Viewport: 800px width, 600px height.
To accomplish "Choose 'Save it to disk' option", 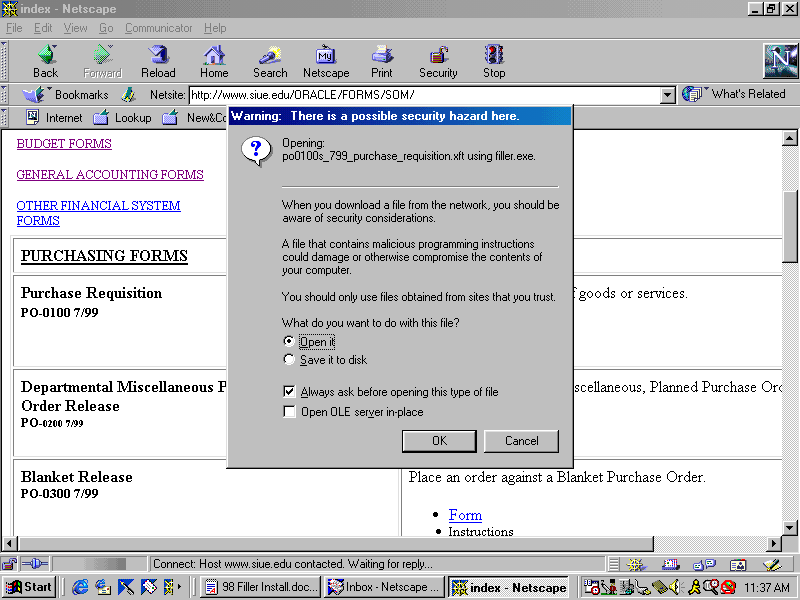I will click(290, 360).
